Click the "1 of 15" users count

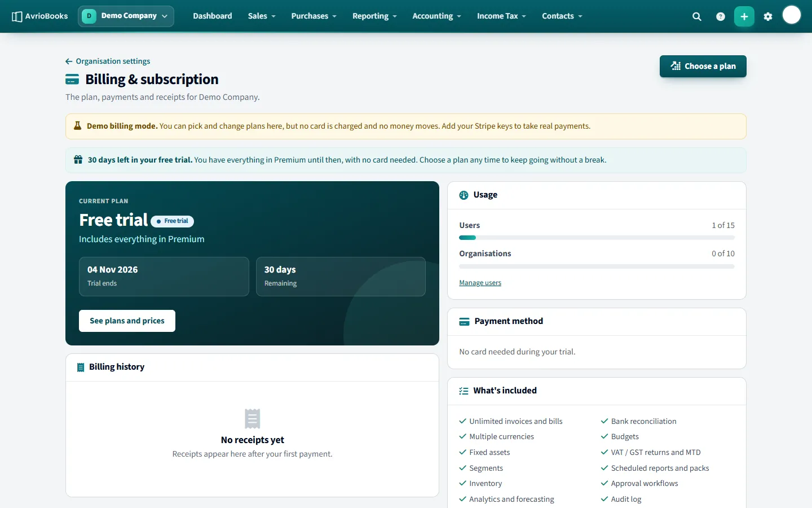point(723,225)
